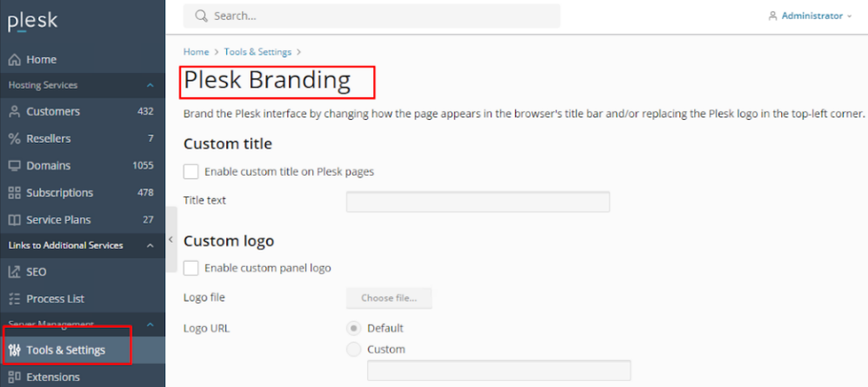Image resolution: width=868 pixels, height=387 pixels.
Task: Enable custom title on Plesk pages
Action: 191,171
